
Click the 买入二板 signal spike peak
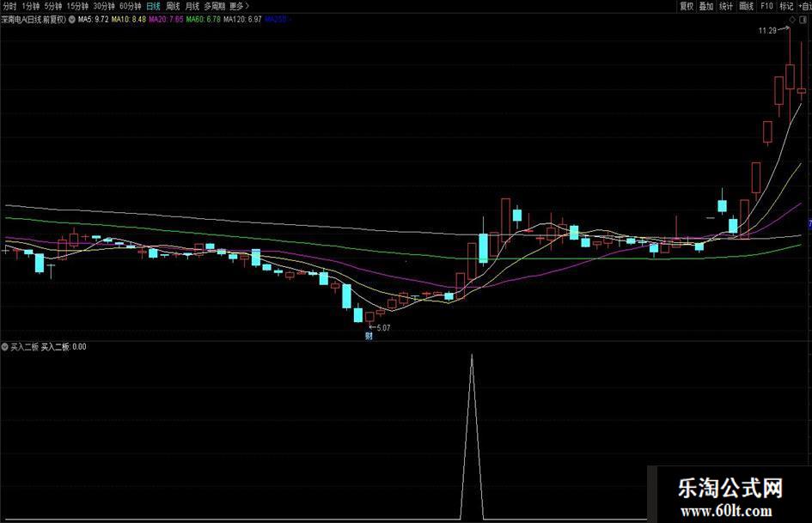click(x=472, y=356)
